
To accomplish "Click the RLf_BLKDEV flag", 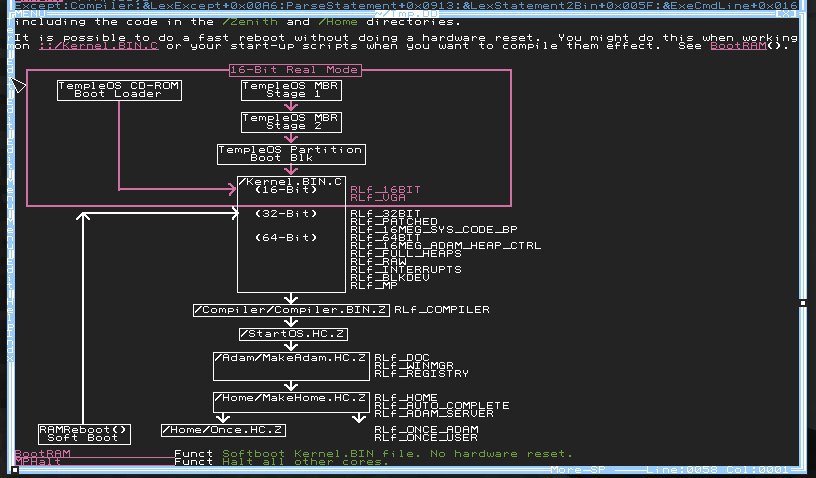I will pos(390,277).
